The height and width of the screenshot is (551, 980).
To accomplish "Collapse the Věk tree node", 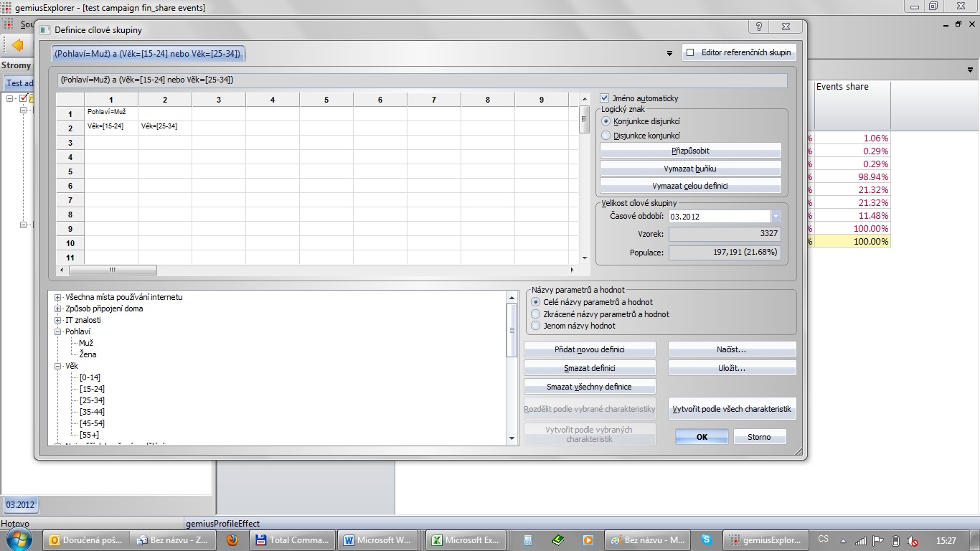I will coord(58,366).
